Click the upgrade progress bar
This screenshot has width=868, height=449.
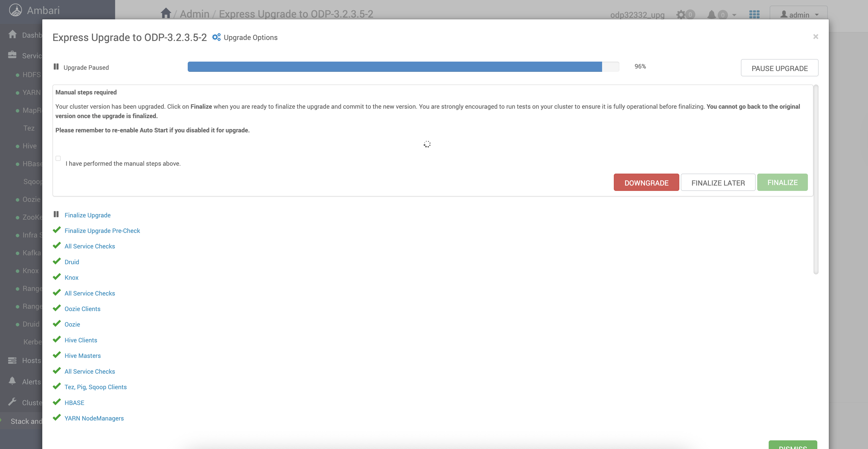(403, 67)
